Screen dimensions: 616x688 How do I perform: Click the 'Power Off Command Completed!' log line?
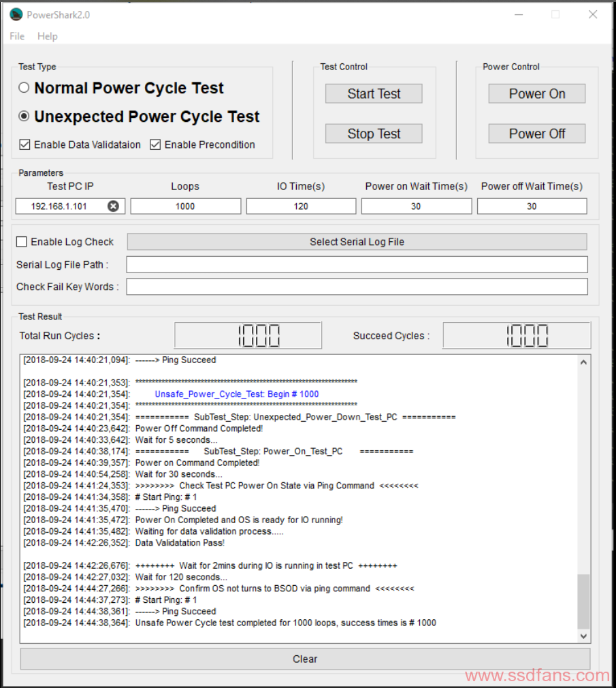click(x=199, y=428)
